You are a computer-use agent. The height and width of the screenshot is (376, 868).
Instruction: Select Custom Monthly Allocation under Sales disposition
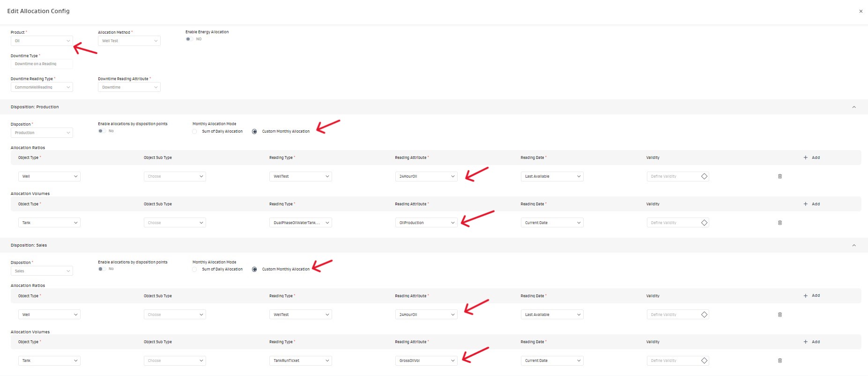[254, 270]
